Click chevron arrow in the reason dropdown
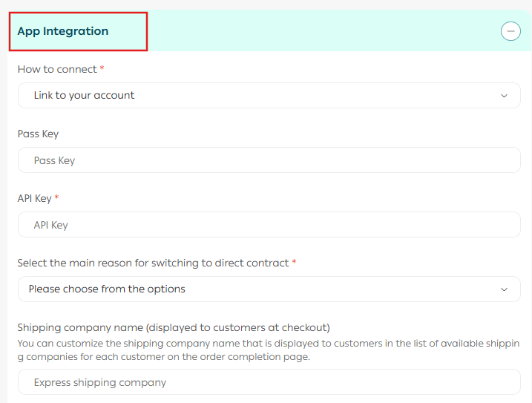 click(505, 289)
